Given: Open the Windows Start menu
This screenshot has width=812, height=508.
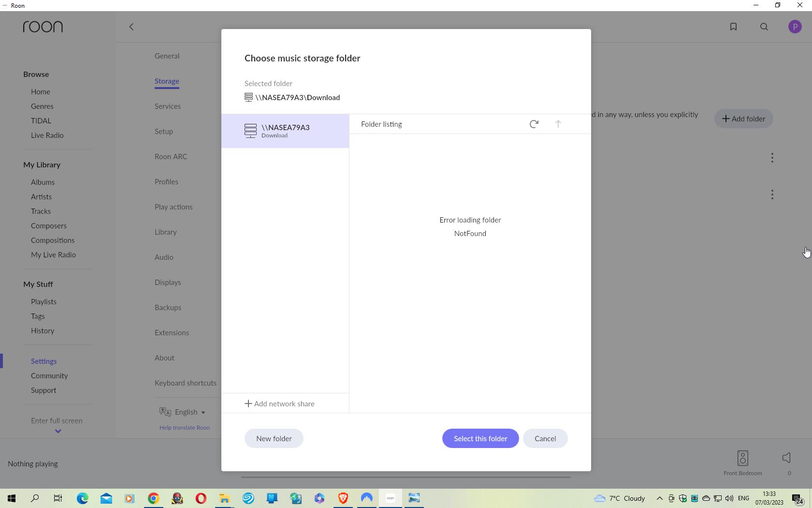Looking at the screenshot, I should click(12, 498).
